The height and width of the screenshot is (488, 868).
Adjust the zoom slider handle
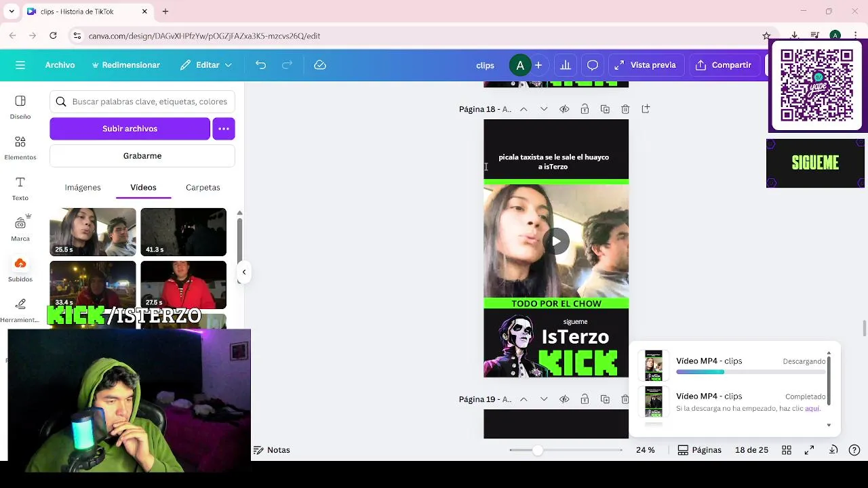tap(538, 450)
